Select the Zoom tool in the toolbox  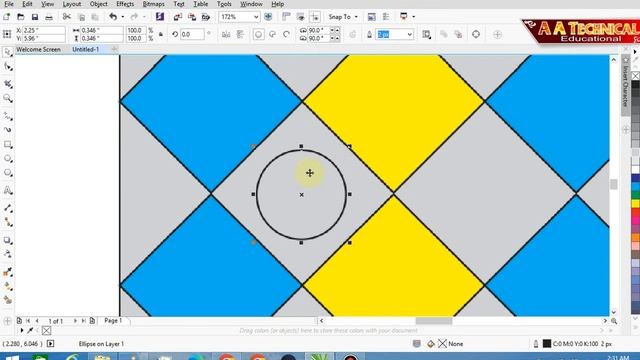[x=8, y=98]
